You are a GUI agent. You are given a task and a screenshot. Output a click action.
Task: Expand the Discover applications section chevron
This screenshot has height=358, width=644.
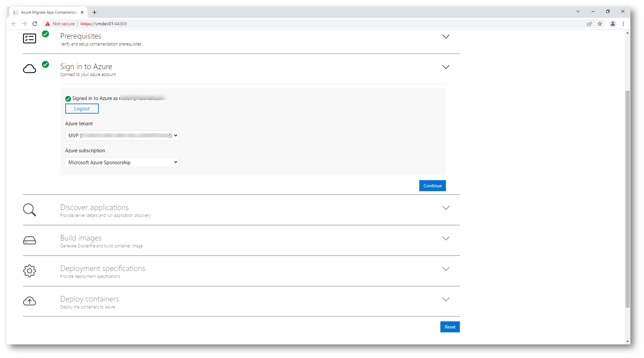click(446, 208)
